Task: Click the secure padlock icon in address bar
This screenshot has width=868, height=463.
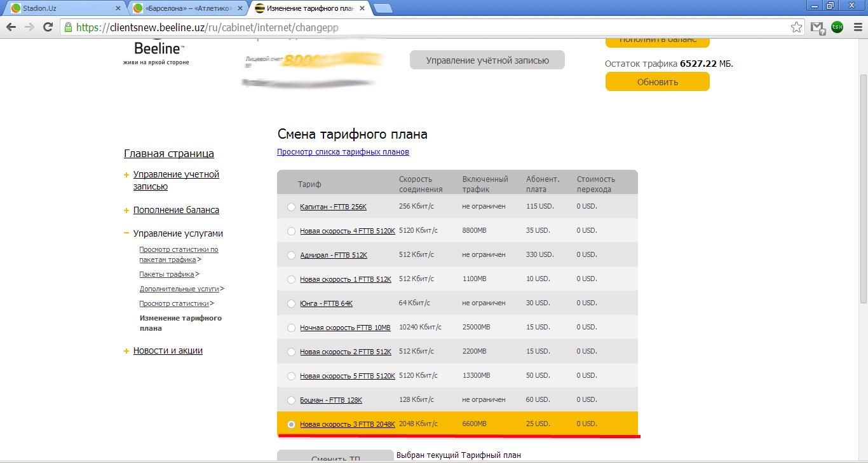Action: coord(68,27)
